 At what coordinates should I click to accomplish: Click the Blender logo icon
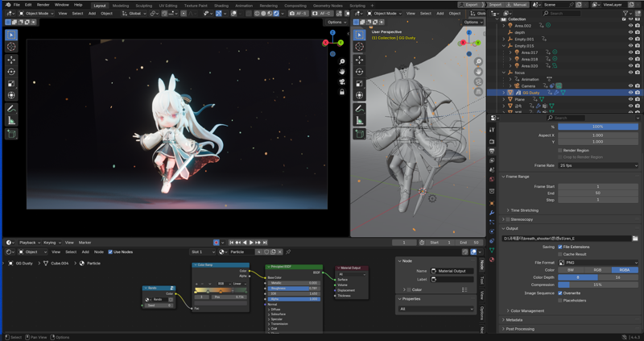[8, 5]
